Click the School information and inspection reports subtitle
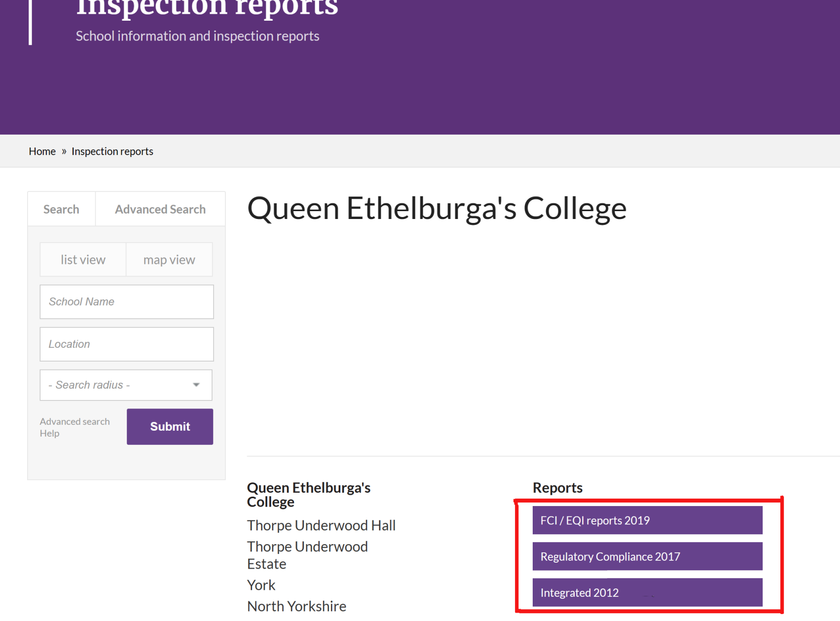This screenshot has width=840, height=621. pyautogui.click(x=197, y=36)
